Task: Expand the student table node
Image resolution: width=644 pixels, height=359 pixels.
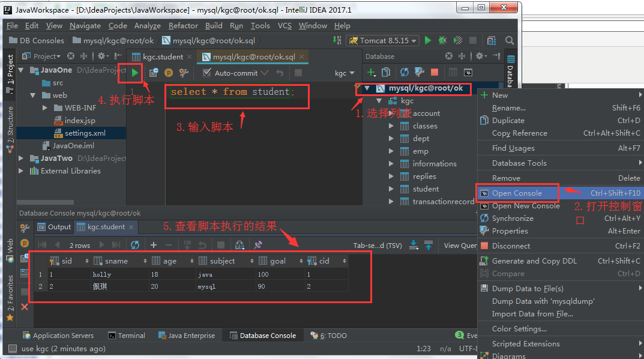Action: click(x=391, y=189)
